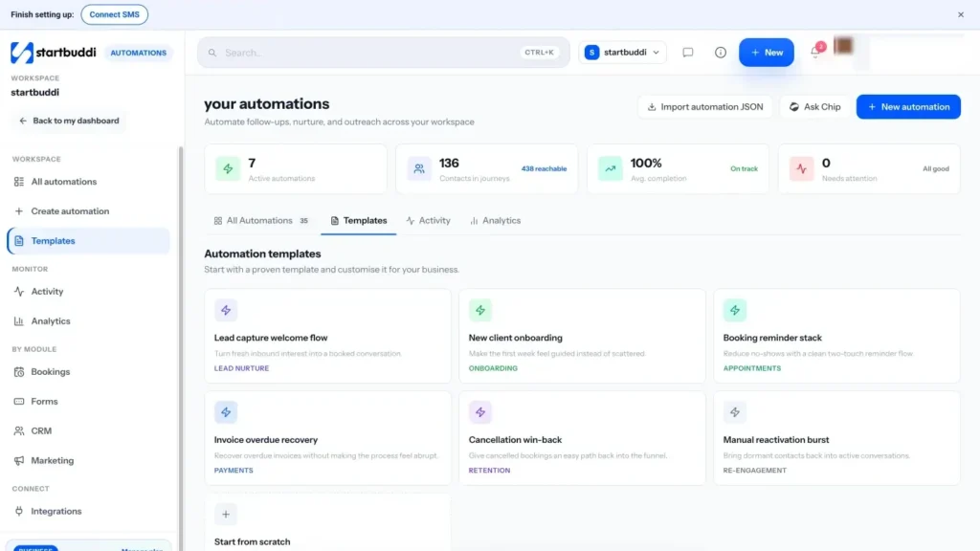Select Templates in the sidebar
Viewport: 980px width, 551px height.
click(88, 240)
